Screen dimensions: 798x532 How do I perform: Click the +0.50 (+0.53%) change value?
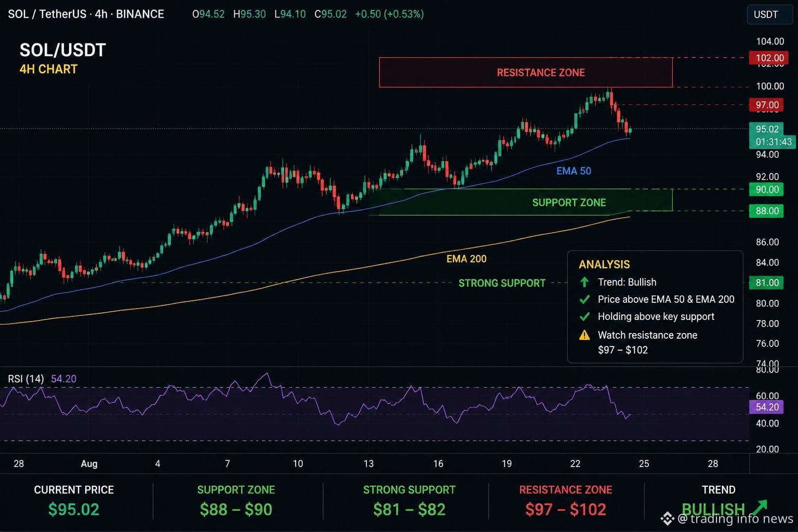[390, 14]
